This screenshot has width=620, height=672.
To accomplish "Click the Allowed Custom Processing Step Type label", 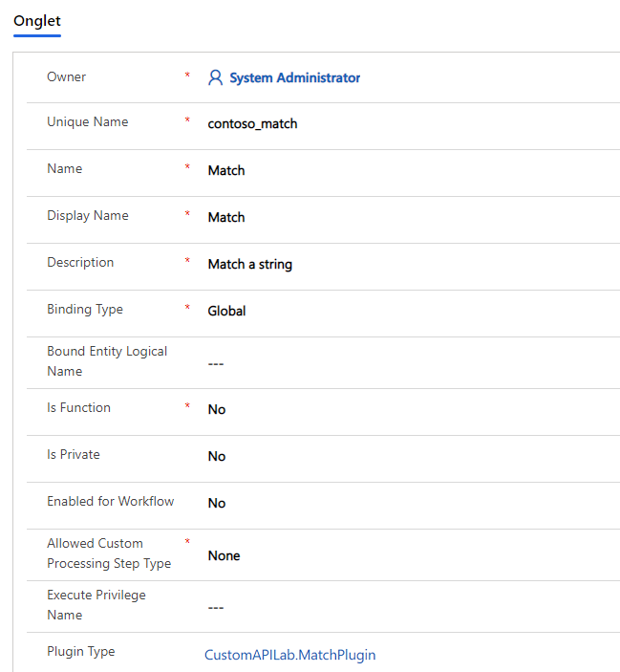I will pos(109,553).
